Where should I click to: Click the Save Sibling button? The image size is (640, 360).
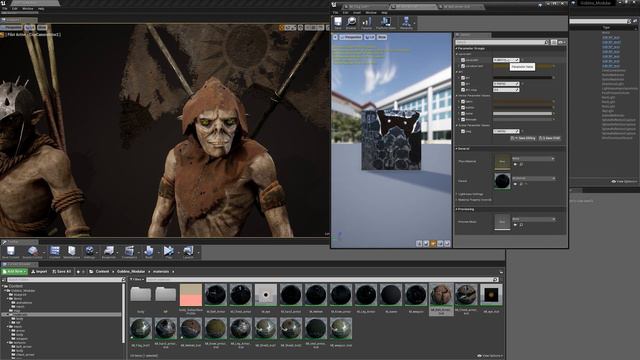(x=523, y=138)
